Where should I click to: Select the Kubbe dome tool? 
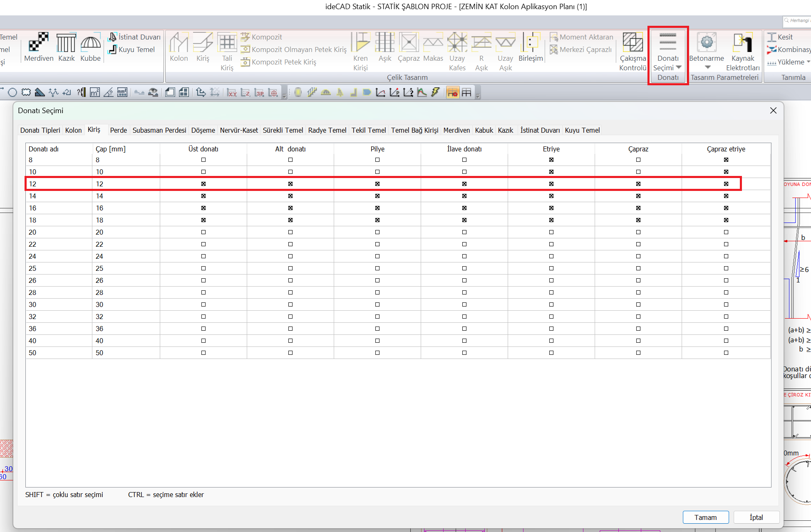click(x=90, y=47)
